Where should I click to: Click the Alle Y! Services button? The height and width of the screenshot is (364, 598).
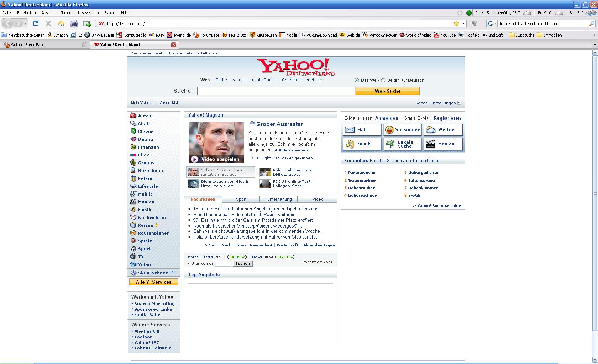pos(153,282)
